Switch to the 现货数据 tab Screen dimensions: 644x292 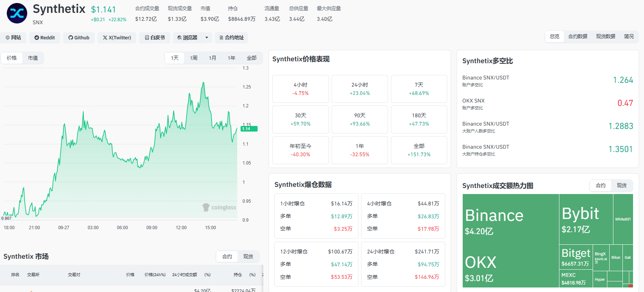click(605, 36)
